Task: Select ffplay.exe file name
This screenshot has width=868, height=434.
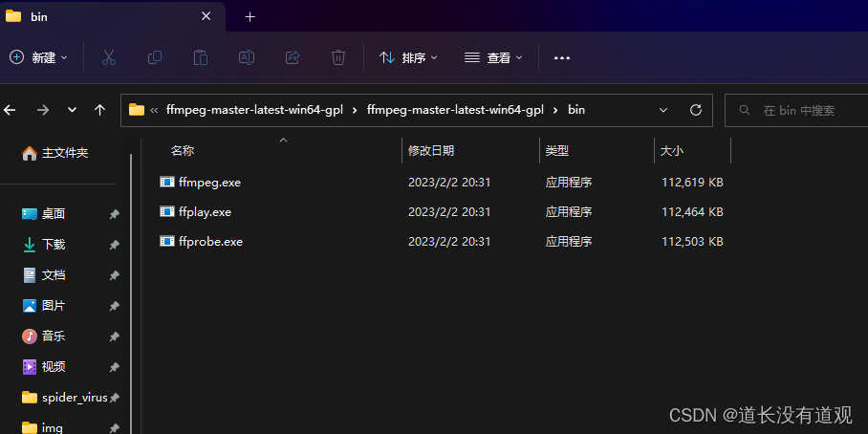Action: click(x=205, y=212)
